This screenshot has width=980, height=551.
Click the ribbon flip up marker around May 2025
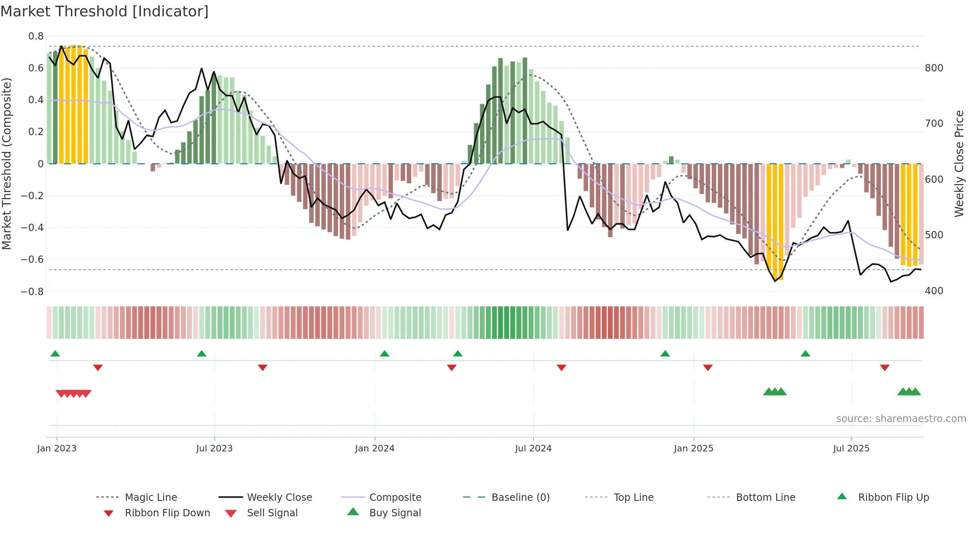806,353
